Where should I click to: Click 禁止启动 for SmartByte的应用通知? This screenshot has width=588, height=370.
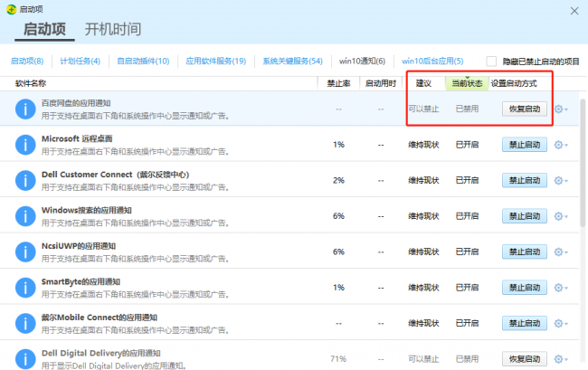525,288
